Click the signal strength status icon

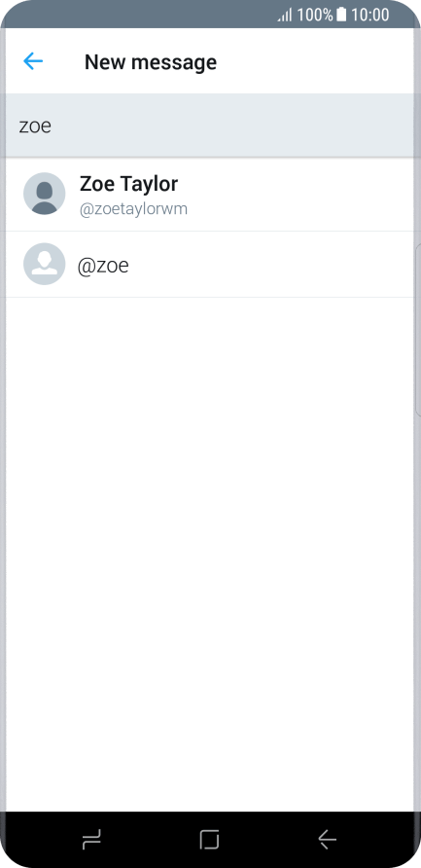click(285, 15)
